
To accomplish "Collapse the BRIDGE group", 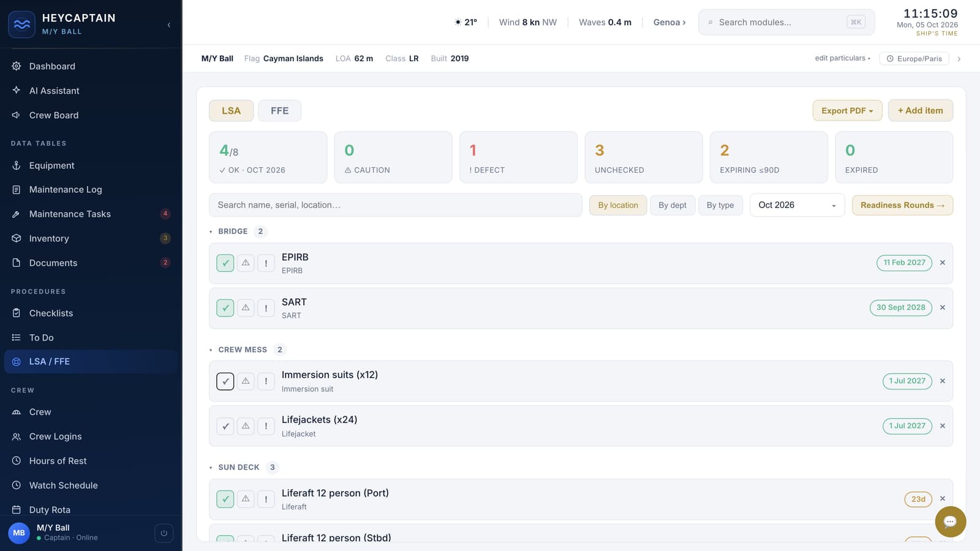I will coord(211,231).
